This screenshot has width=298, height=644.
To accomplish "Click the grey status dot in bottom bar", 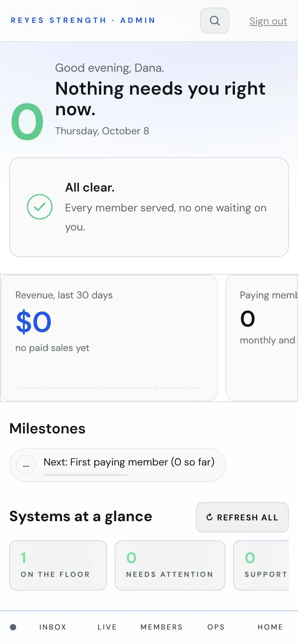I will [13, 627].
